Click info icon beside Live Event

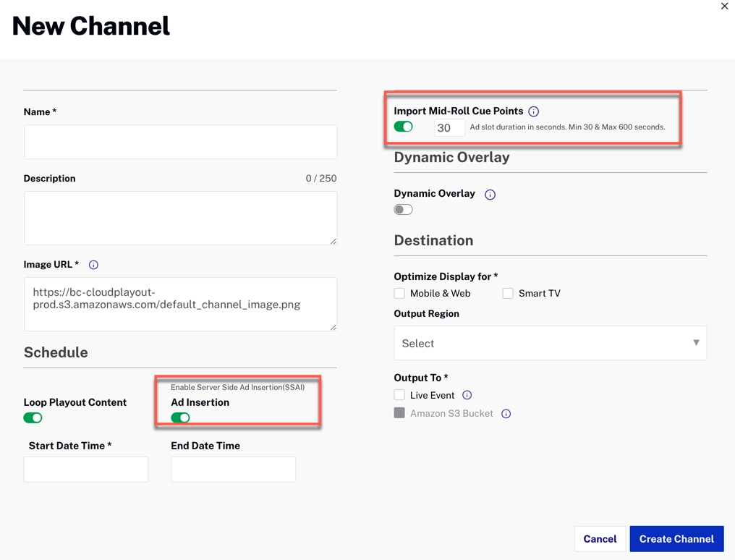467,395
